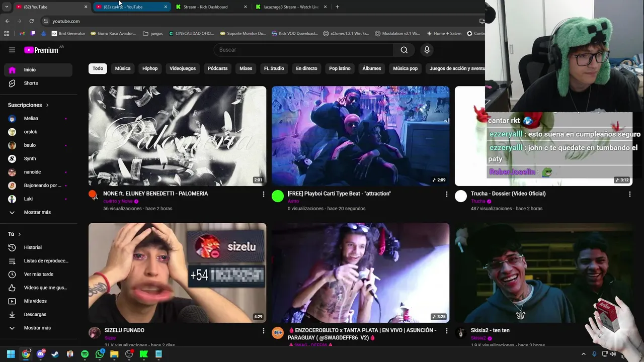Select the FL Studio filter chip

274,68
